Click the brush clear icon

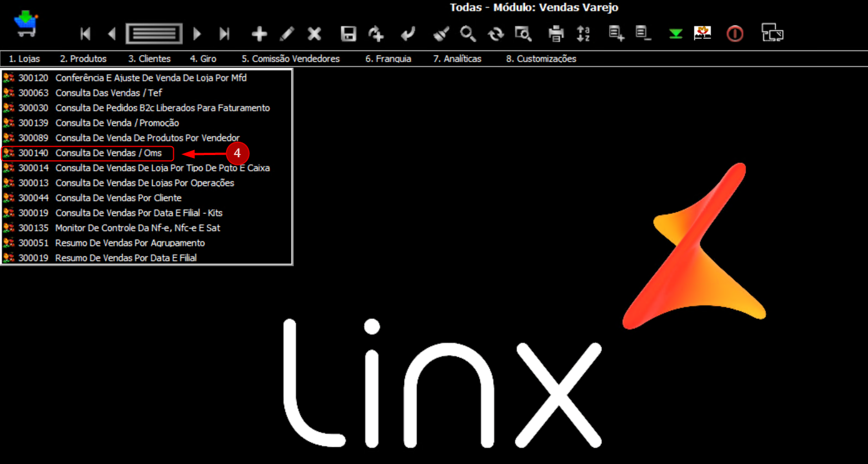click(441, 34)
